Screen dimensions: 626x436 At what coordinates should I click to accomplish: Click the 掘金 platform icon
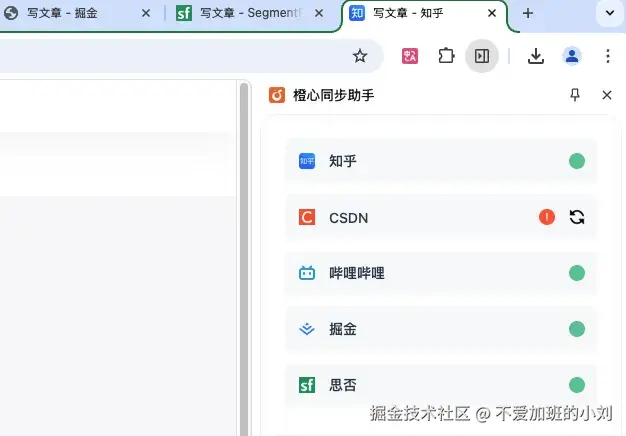[307, 329]
